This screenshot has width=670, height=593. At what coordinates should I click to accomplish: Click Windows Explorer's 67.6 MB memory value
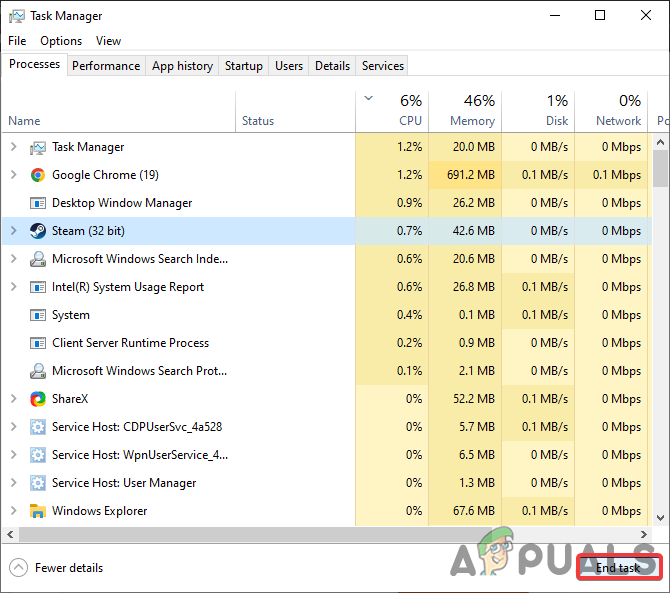[x=474, y=511]
